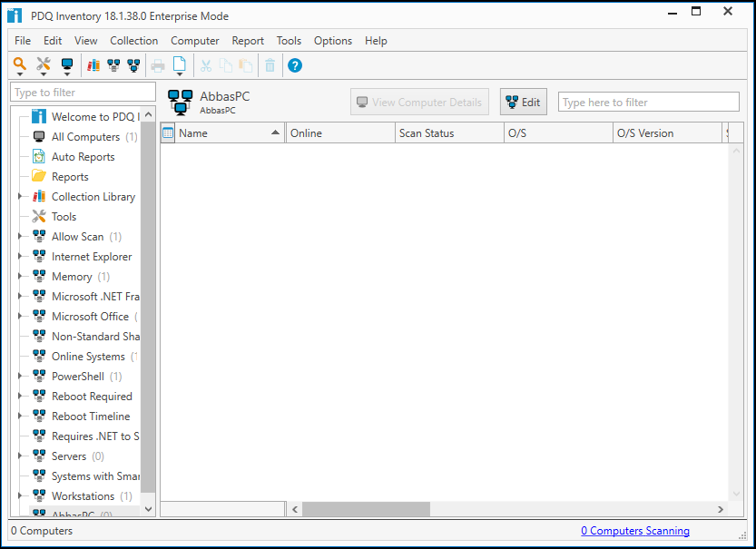Viewport: 756px width, 549px height.
Task: Focus the Type here to filter field
Action: click(x=649, y=103)
